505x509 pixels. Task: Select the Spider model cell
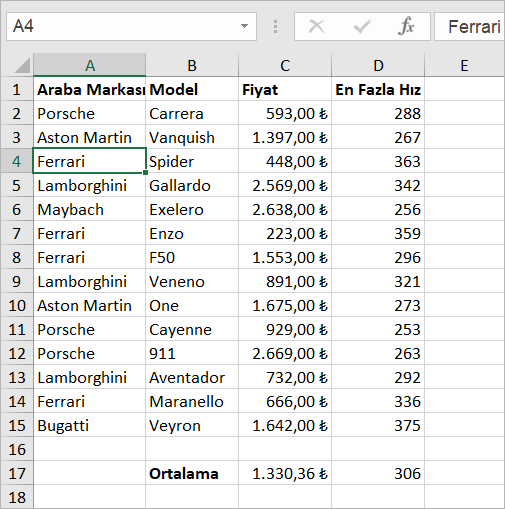pyautogui.click(x=192, y=161)
